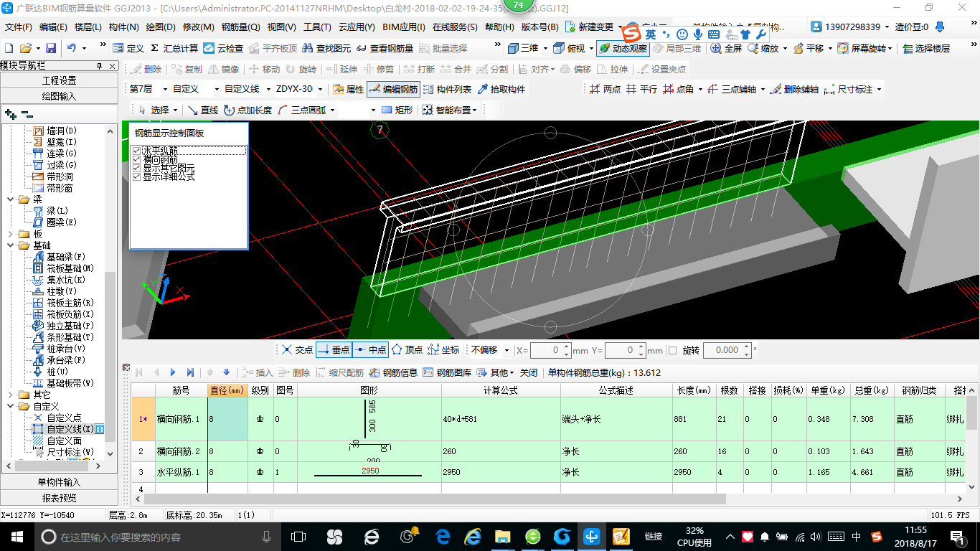The width and height of the screenshot is (980, 551).
Task: Select the 直线 line drawing tool
Action: (202, 110)
